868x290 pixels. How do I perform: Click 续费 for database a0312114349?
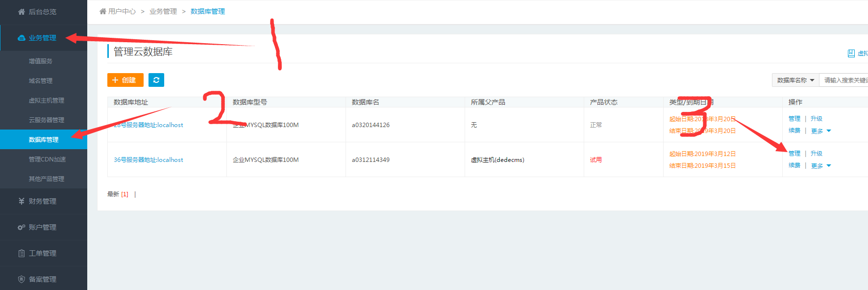tap(794, 165)
